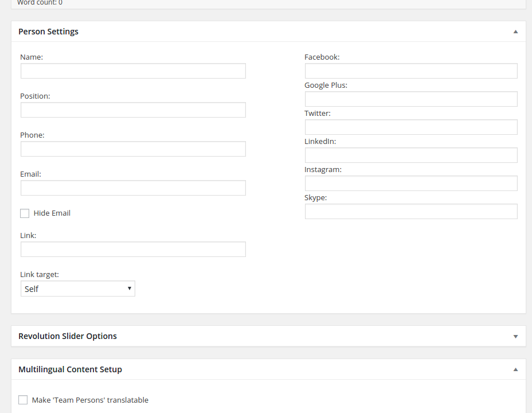Select the Phone input box
532x413 pixels.
[133, 149]
